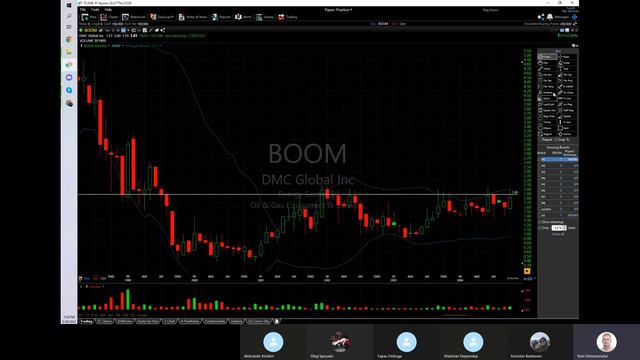Toggle the Show drawings checkbox
Viewport: 640px width, 360px height.
click(540, 222)
